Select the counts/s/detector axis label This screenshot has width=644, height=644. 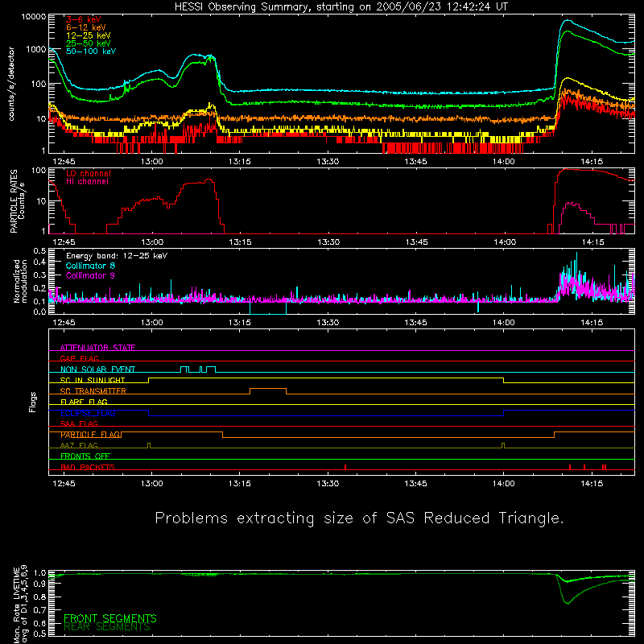(11, 84)
